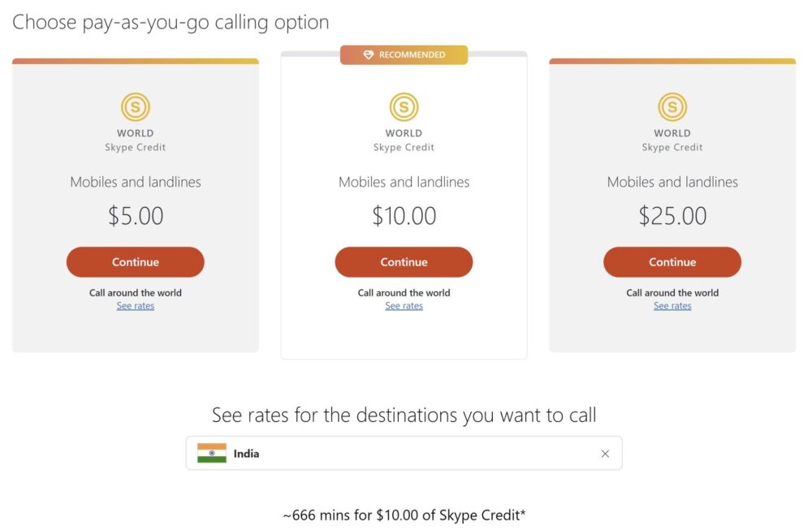Click the Skype Credit icon on the $5.00 card
This screenshot has height=530, width=812.
(x=135, y=106)
